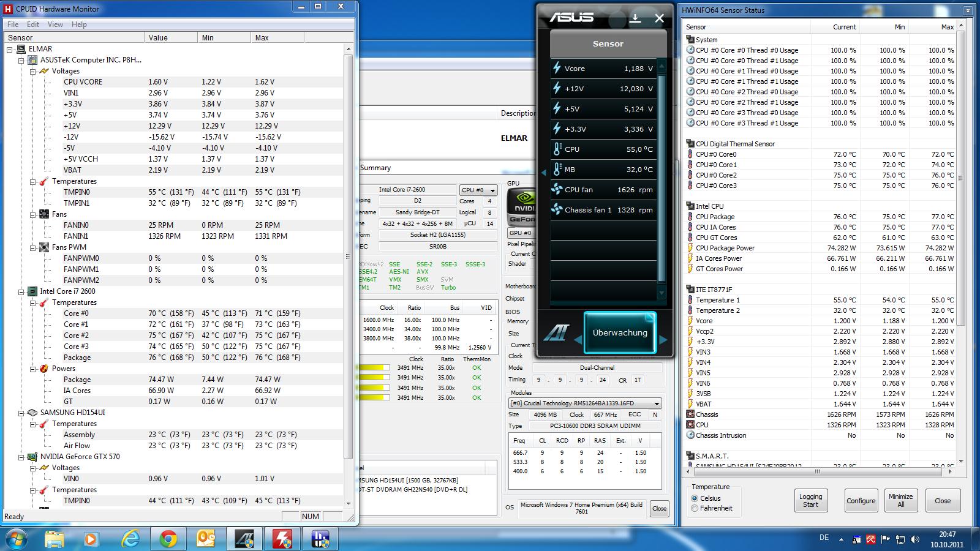The height and width of the screenshot is (551, 980).
Task: Collapse the Voltages node under ASUSTeK
Action: click(x=32, y=71)
